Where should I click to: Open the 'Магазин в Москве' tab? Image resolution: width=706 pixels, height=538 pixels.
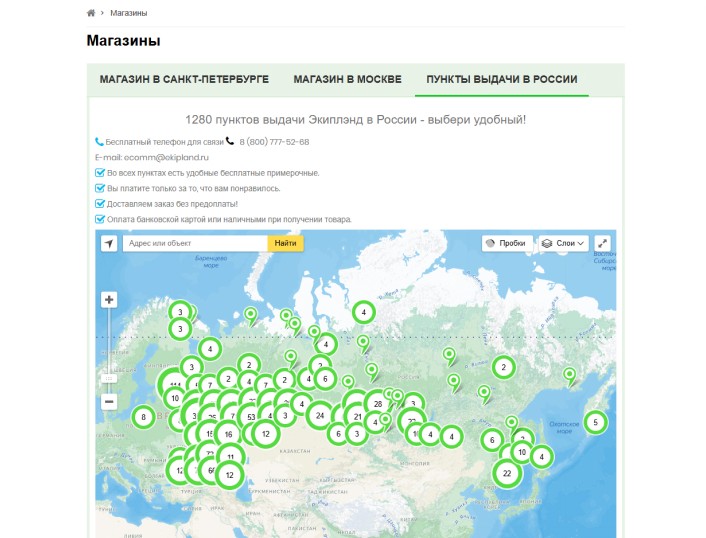tap(347, 79)
